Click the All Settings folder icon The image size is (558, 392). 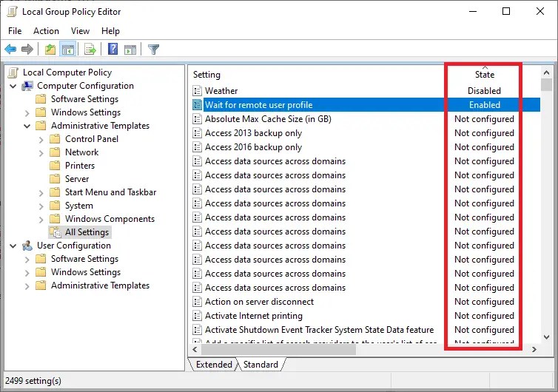[x=56, y=232]
